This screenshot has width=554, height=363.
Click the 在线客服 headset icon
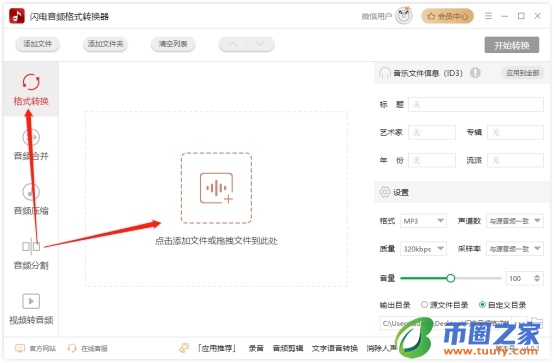(x=72, y=348)
